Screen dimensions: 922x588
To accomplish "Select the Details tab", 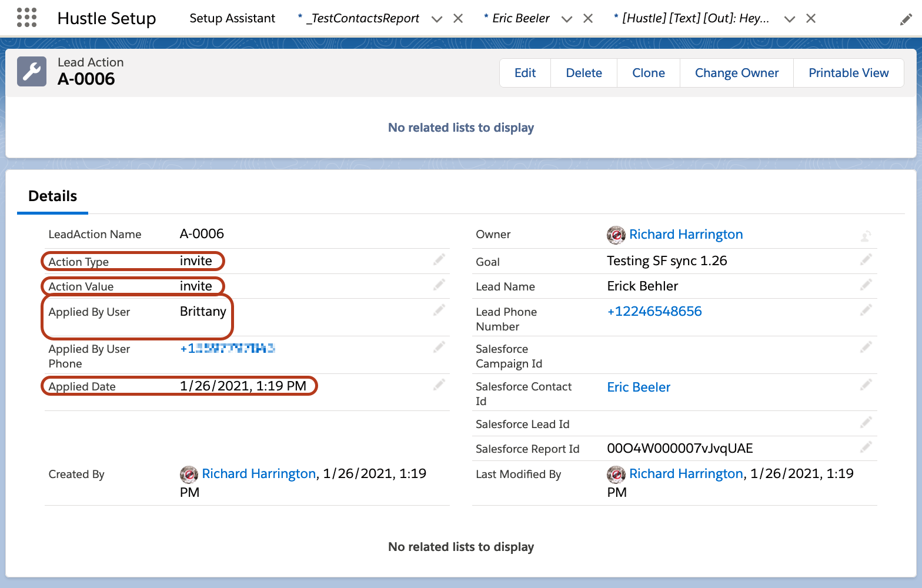I will [53, 196].
